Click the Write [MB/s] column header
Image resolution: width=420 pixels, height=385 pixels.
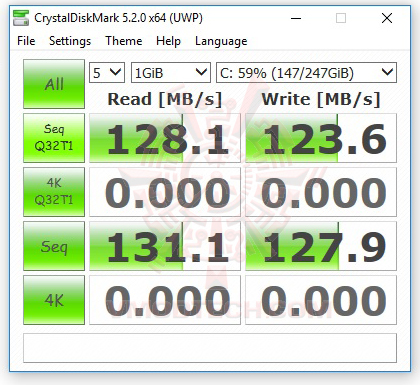tap(321, 99)
